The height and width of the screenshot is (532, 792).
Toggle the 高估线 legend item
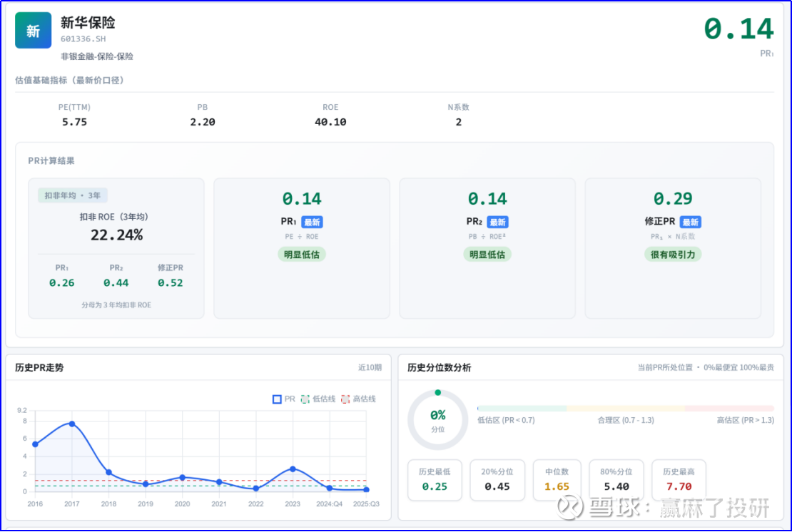tap(358, 399)
